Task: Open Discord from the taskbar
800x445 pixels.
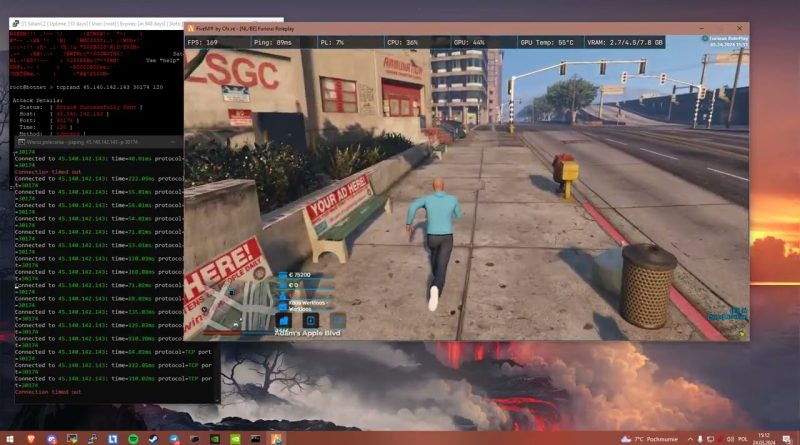Action: pos(52,439)
